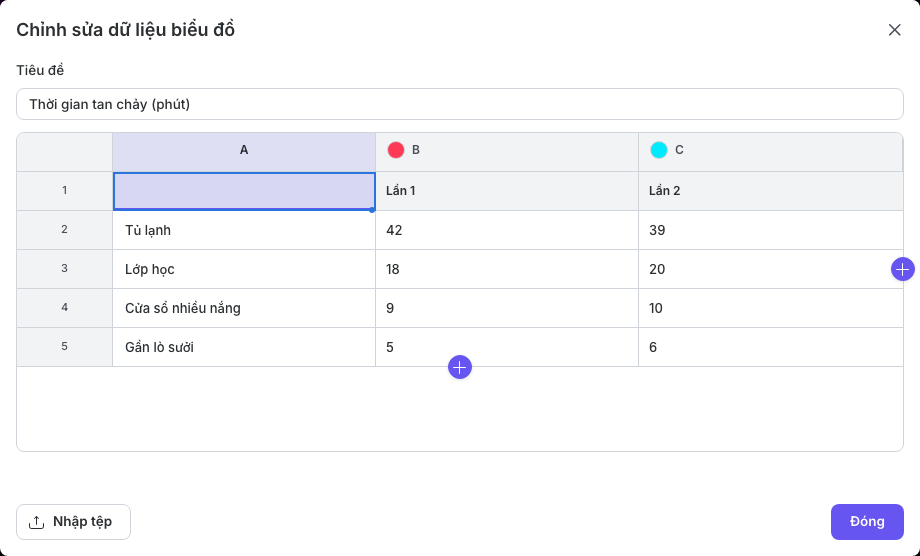The width and height of the screenshot is (920, 556).
Task: Click the add column plus icon
Action: 902,269
